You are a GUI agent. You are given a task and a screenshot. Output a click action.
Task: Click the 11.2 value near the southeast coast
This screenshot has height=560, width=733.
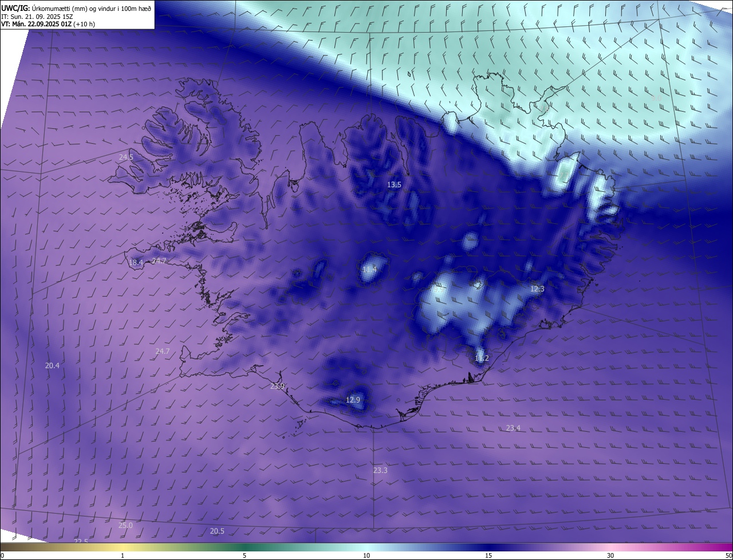point(482,358)
